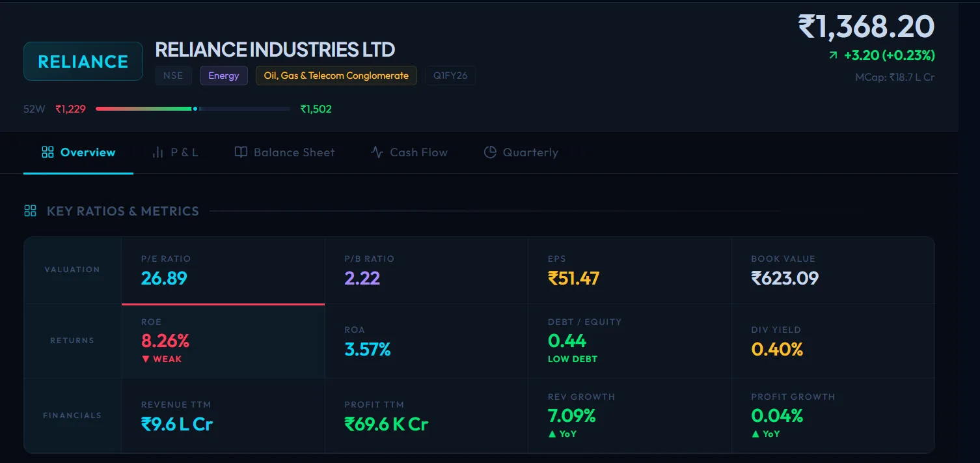This screenshot has height=463, width=980.
Task: Click the LOW DEBT label
Action: (573, 359)
